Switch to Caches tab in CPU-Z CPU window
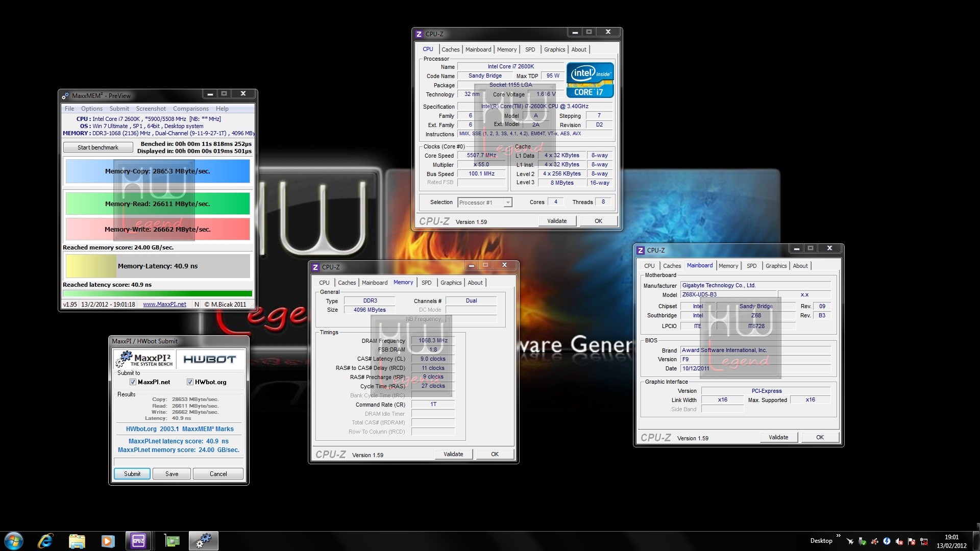The height and width of the screenshot is (551, 980). (451, 49)
